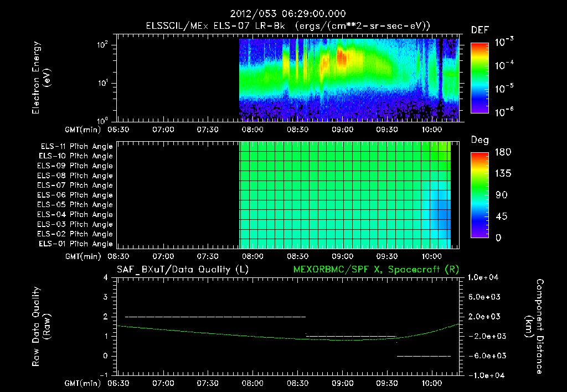Click the 135 value on Deg scale
The width and height of the screenshot is (567, 392).
[x=503, y=174]
